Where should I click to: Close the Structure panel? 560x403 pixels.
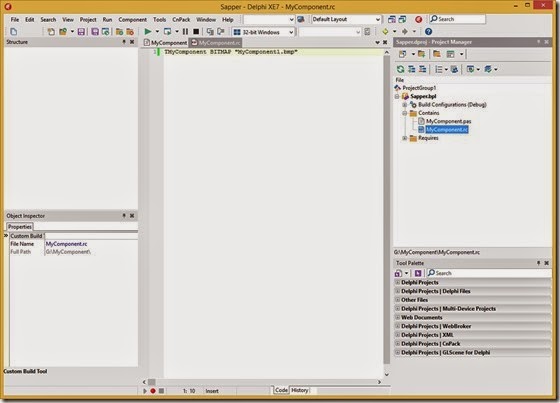coord(132,42)
